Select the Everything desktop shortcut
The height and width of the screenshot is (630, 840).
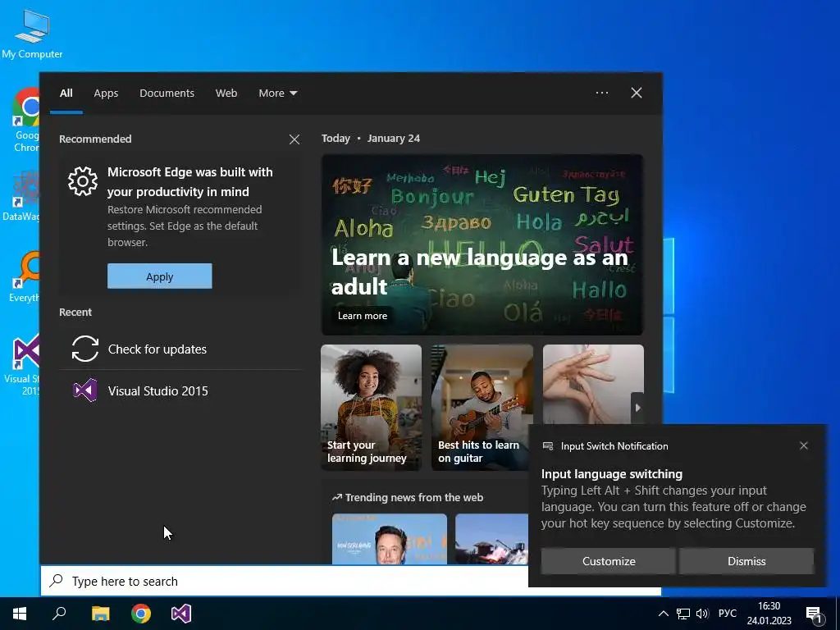(24, 277)
